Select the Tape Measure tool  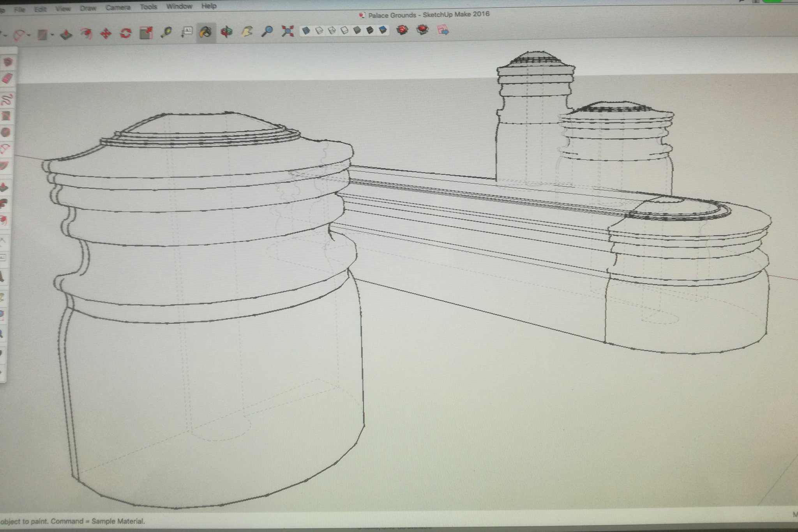167,32
